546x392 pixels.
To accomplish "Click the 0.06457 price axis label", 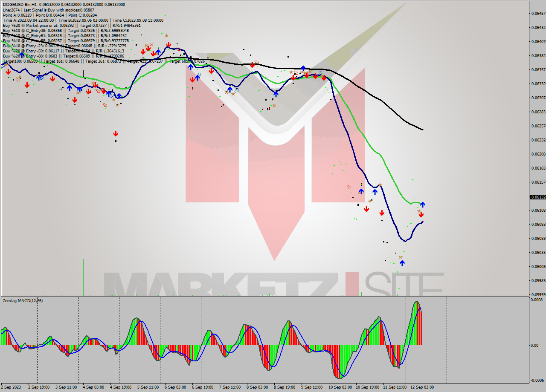I will [x=538, y=13].
